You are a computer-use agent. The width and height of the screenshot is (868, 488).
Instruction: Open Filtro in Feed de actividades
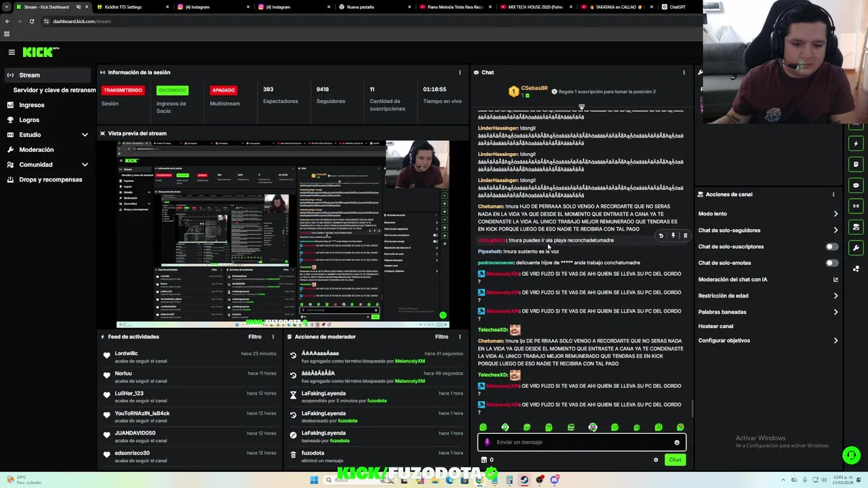tap(255, 337)
